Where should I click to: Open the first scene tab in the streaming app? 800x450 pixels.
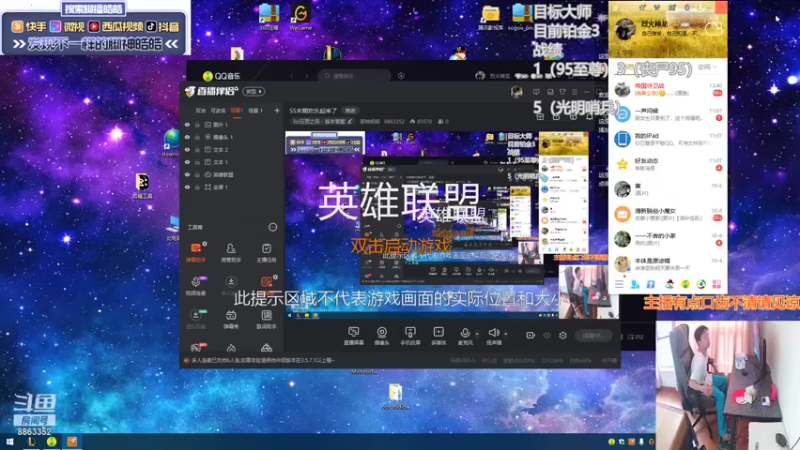point(201,110)
